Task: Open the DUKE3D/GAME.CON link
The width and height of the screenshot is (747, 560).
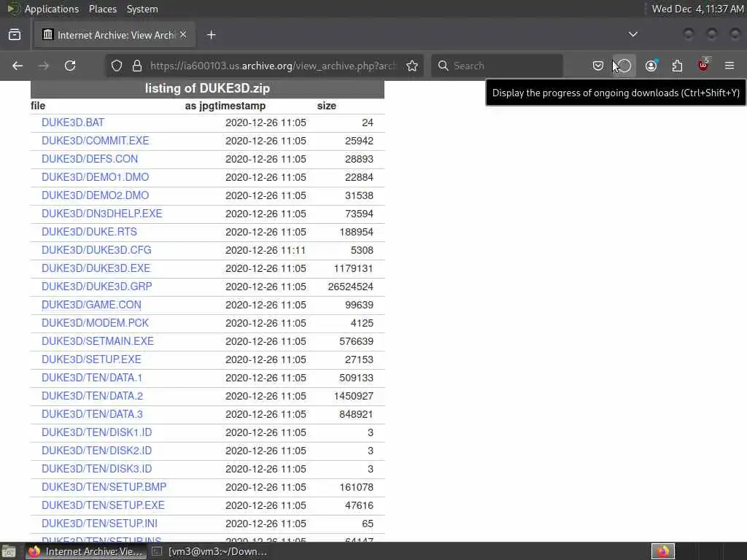Action: [x=91, y=305]
